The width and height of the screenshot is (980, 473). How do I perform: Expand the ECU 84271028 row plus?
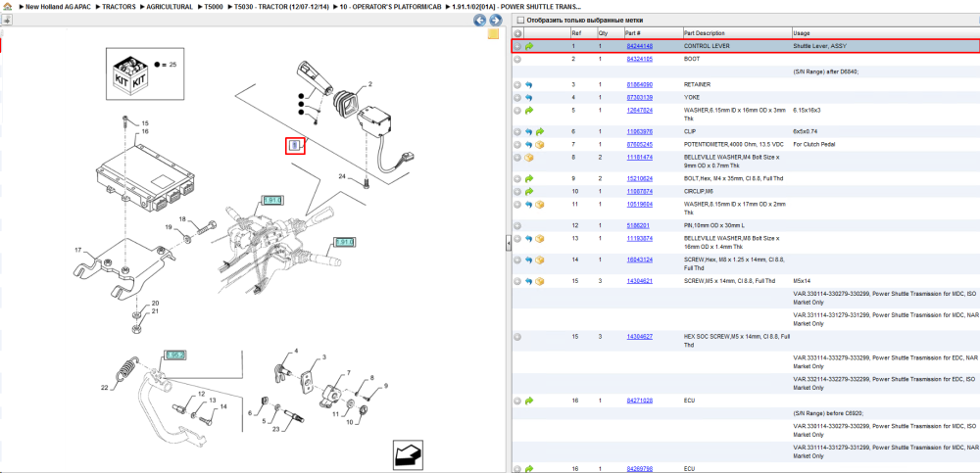[518, 401]
